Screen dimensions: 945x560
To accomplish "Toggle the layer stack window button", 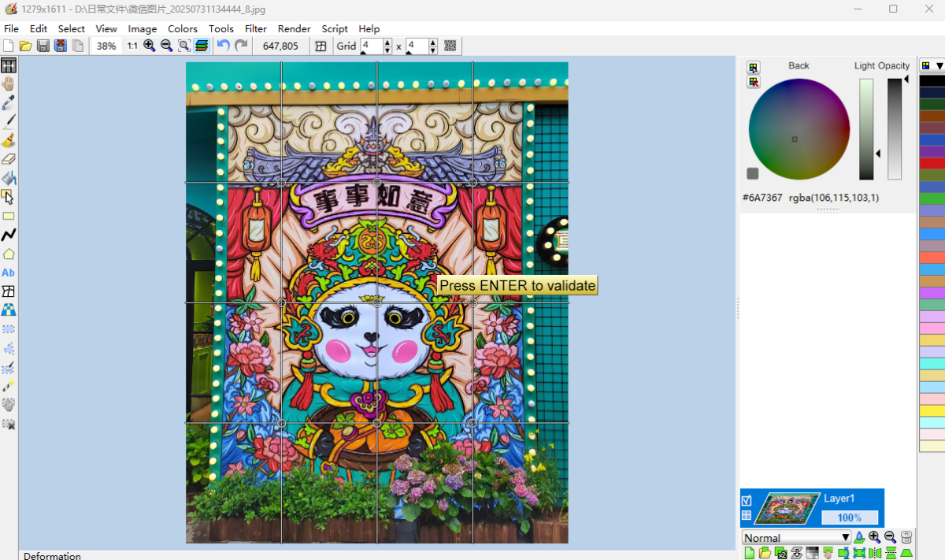I will (202, 46).
